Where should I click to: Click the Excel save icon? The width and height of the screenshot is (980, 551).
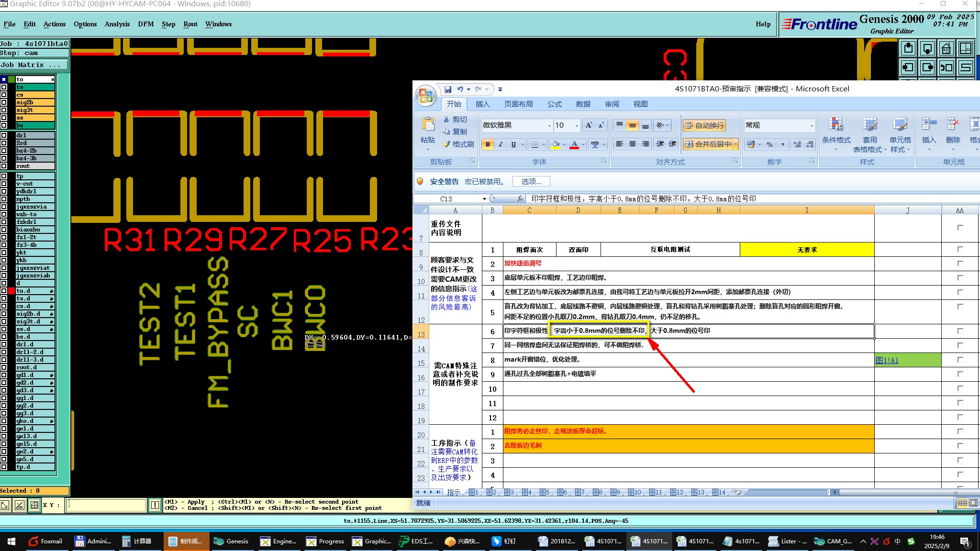tap(448, 89)
